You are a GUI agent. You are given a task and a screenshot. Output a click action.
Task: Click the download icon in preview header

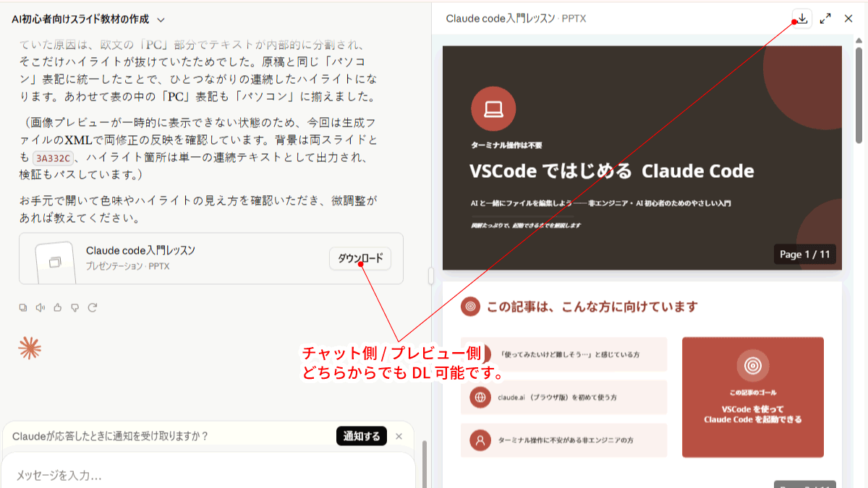(802, 19)
